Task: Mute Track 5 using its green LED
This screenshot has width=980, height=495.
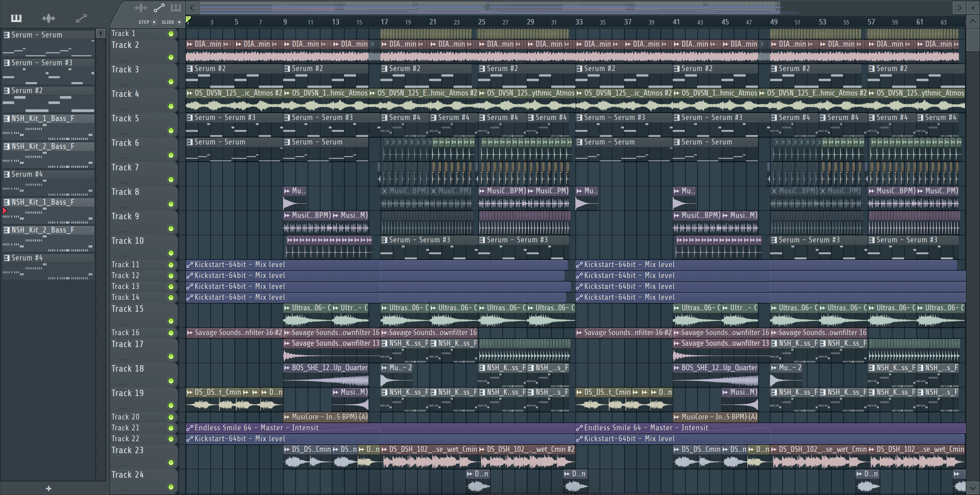Action: coord(171,131)
